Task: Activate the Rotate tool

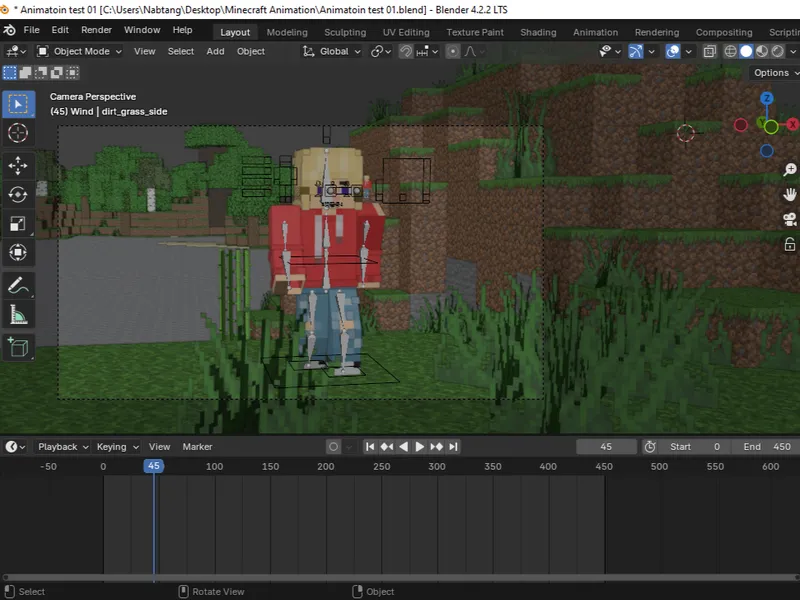Action: click(x=18, y=194)
